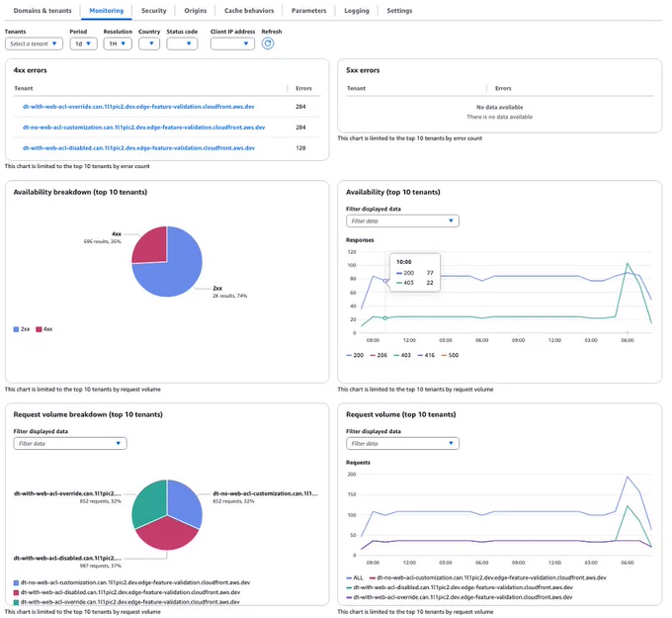This screenshot has height=618, width=672.
Task: Toggle the 500 series legend in Availability chart
Action: 450,355
